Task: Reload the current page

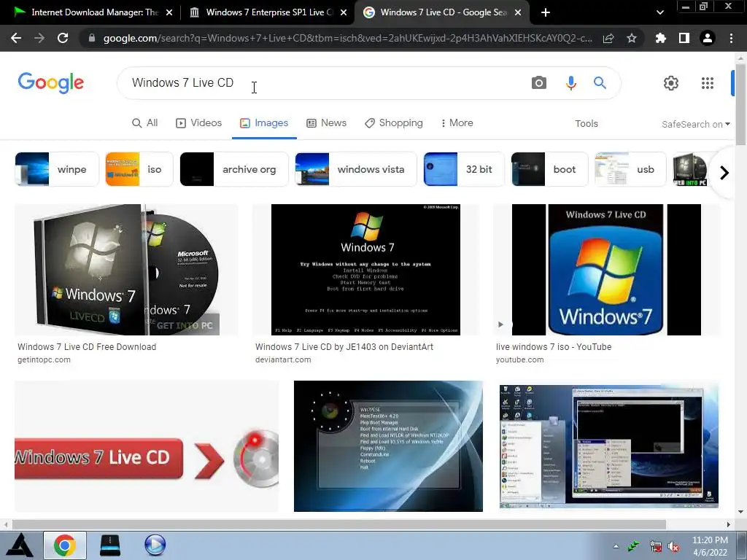Action: point(63,38)
